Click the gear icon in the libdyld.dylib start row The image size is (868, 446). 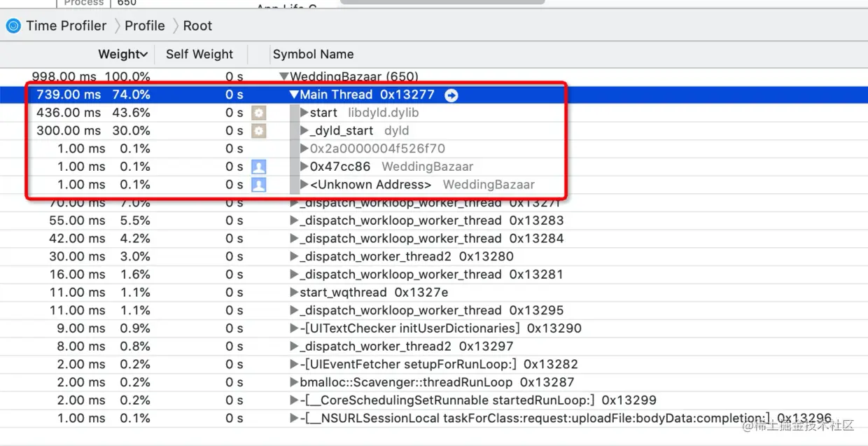pos(259,113)
